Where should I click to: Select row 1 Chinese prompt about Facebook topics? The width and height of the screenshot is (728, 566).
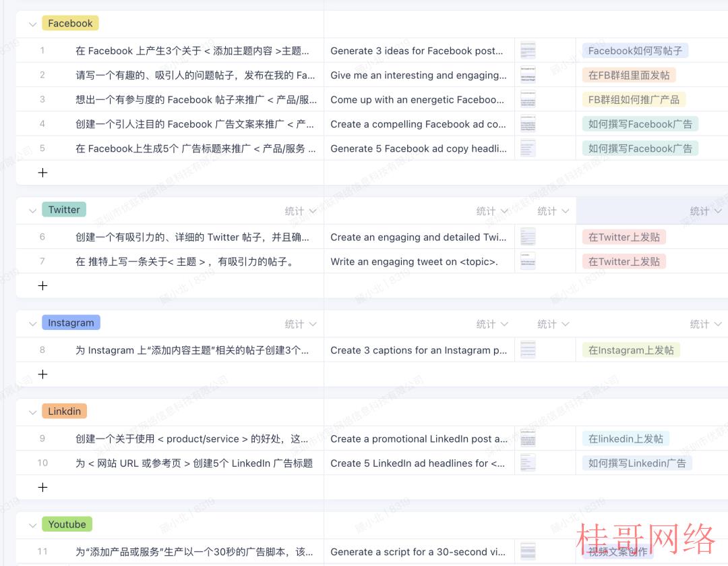click(x=193, y=51)
